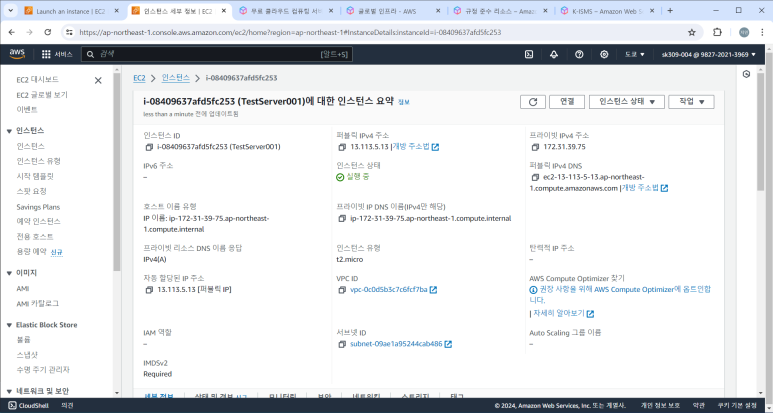Open the AWS home logo
The width and height of the screenshot is (773, 413).
coord(17,54)
